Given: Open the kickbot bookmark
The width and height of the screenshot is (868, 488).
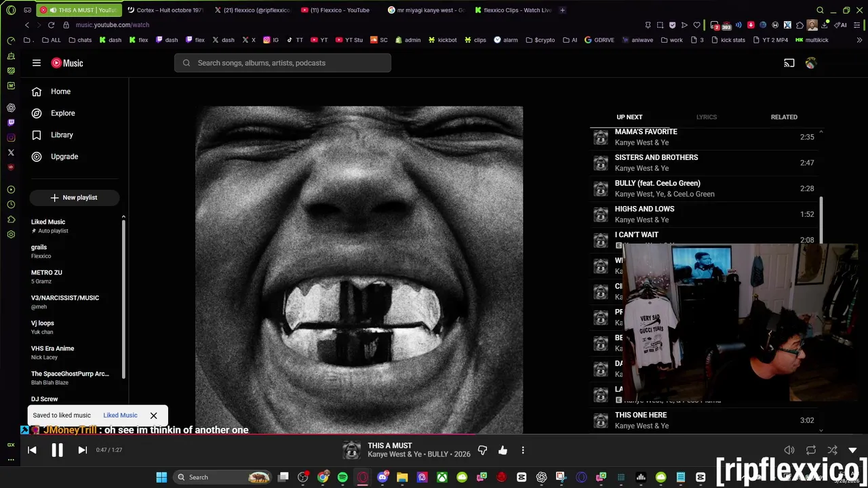Looking at the screenshot, I should click(x=442, y=40).
